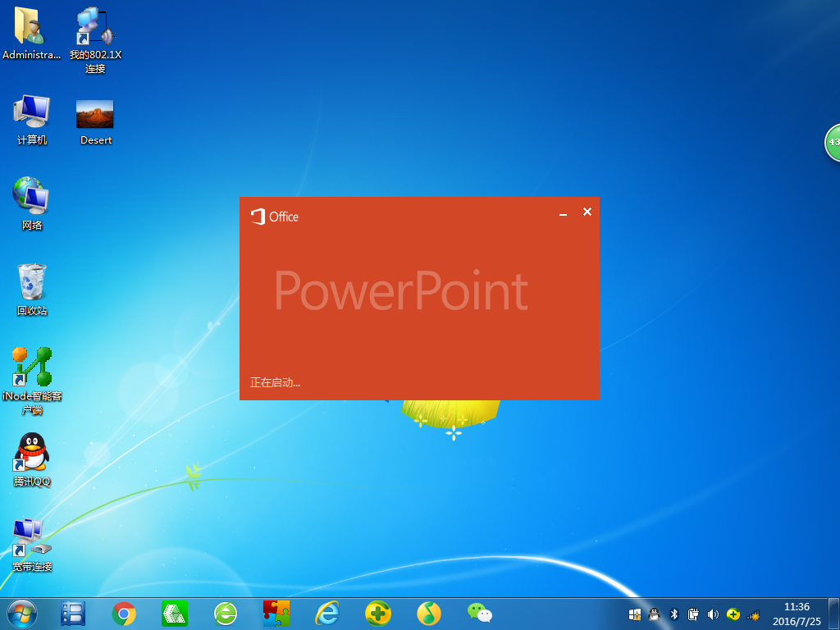Select the Desert image file on desktop

[x=95, y=122]
